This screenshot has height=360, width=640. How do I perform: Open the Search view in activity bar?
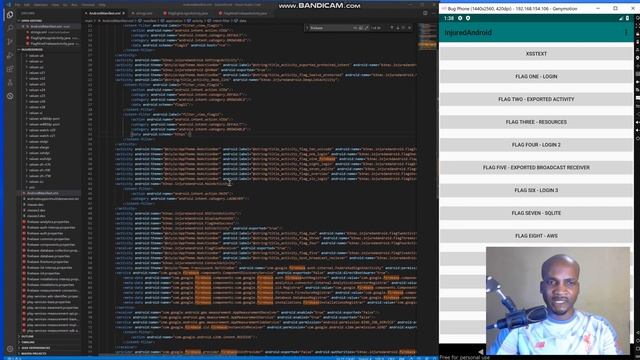point(10,28)
